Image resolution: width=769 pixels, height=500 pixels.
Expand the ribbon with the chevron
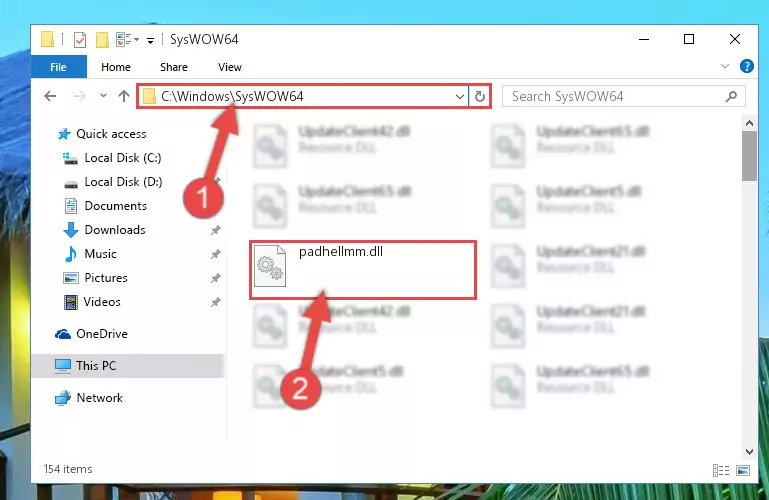pos(724,66)
